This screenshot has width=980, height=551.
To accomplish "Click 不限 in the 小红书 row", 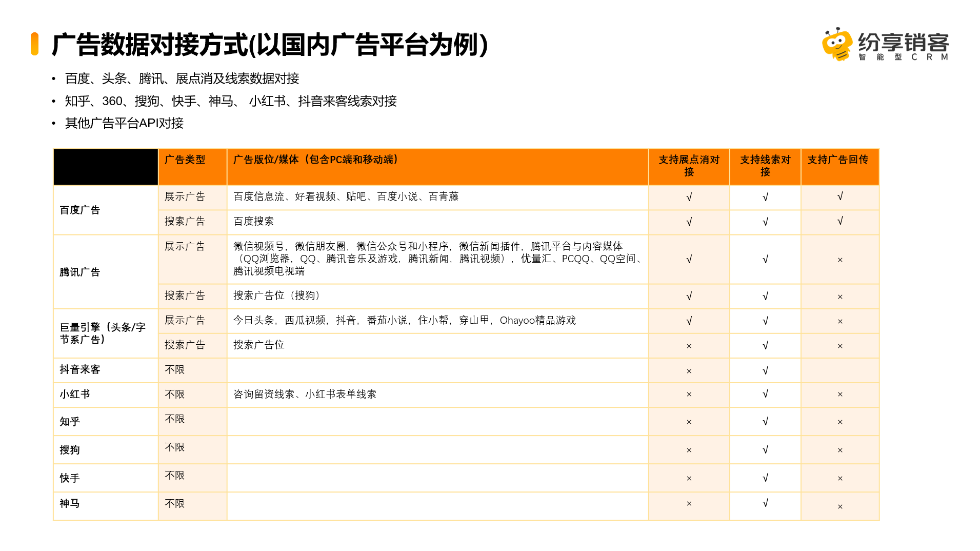I will click(174, 394).
